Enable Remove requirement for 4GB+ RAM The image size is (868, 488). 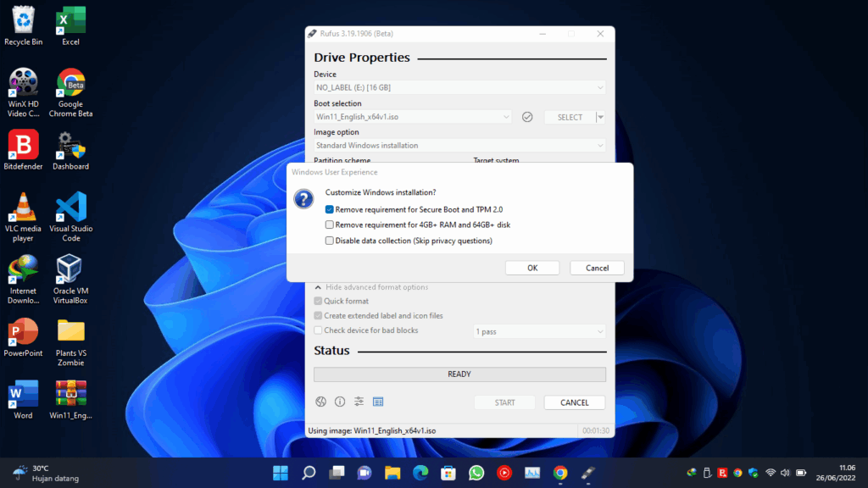click(x=330, y=225)
